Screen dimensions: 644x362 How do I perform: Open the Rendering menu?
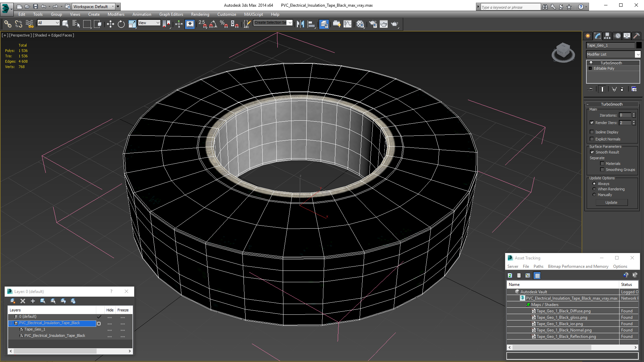tap(200, 14)
